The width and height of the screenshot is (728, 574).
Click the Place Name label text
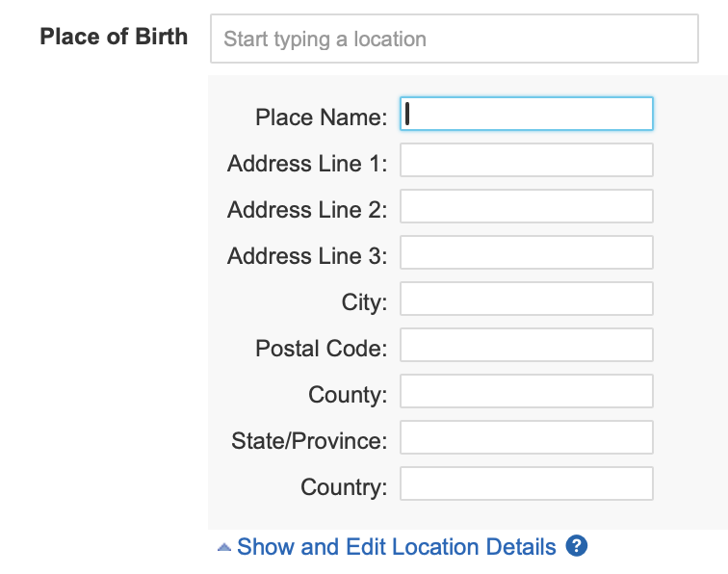coord(321,117)
